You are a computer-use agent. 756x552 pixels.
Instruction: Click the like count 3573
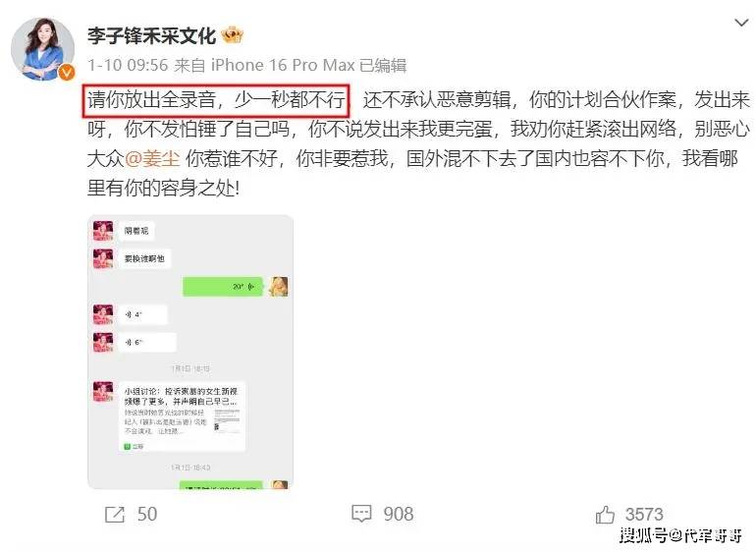[644, 515]
